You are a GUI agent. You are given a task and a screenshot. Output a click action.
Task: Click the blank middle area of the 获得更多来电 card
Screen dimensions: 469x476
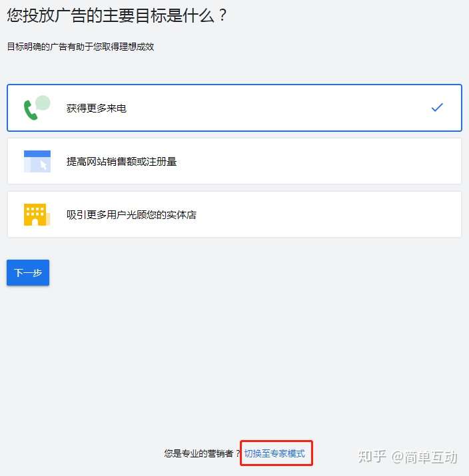273,108
